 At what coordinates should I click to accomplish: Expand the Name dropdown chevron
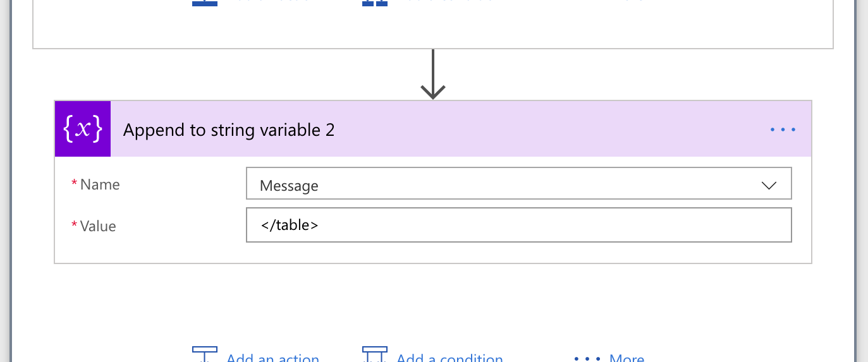(x=769, y=185)
